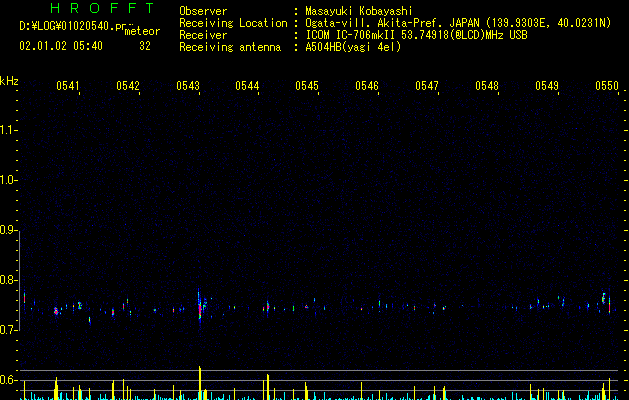Click the 0548 time marker
The image size is (629, 400).
pyautogui.click(x=487, y=86)
